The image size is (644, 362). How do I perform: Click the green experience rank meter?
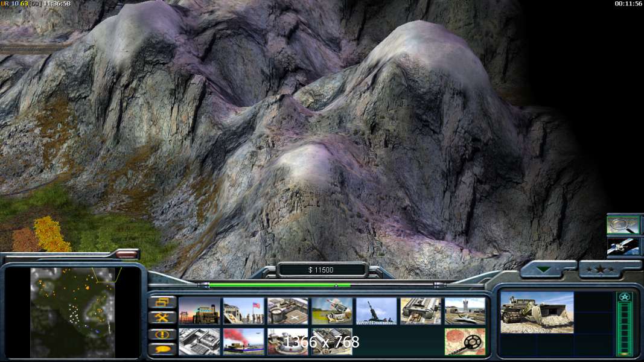625,328
